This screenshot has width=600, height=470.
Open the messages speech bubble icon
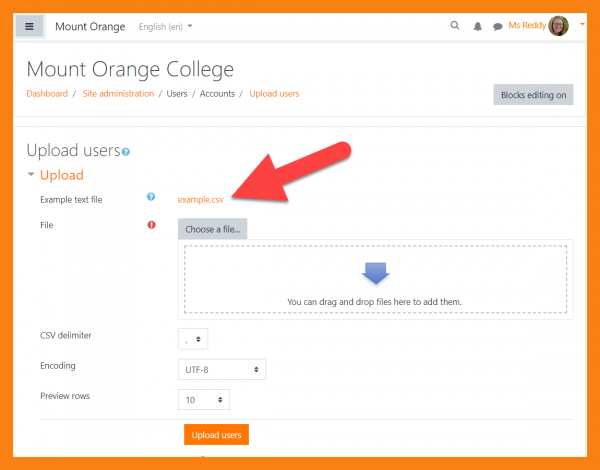click(497, 26)
